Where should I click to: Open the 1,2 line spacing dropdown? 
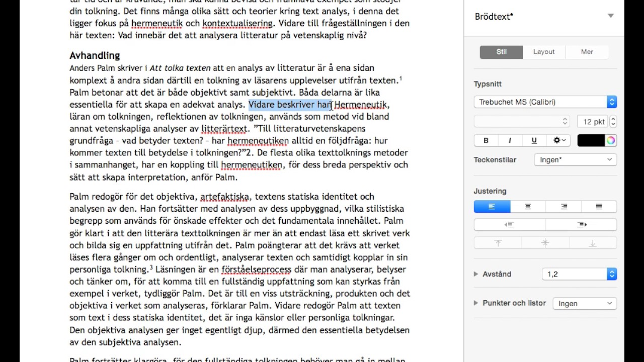tap(579, 274)
